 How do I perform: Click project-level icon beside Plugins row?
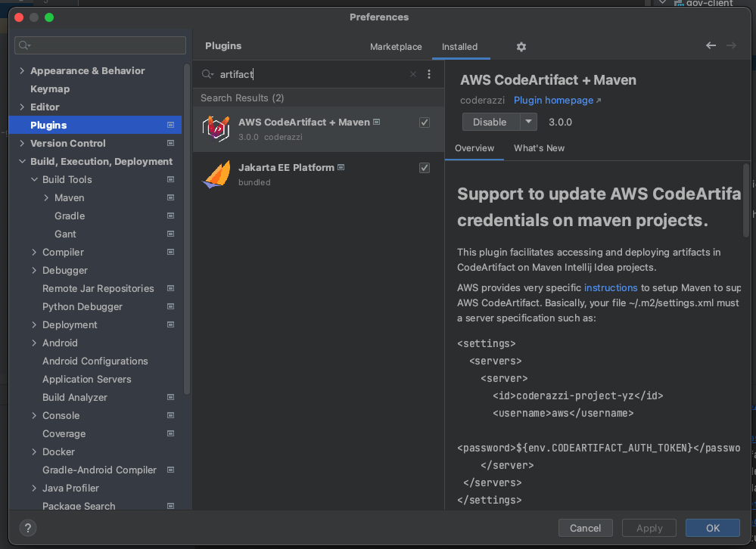(x=171, y=126)
